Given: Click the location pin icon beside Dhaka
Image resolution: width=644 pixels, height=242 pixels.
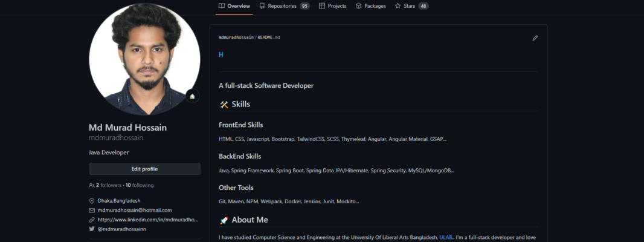Looking at the screenshot, I should click(92, 201).
